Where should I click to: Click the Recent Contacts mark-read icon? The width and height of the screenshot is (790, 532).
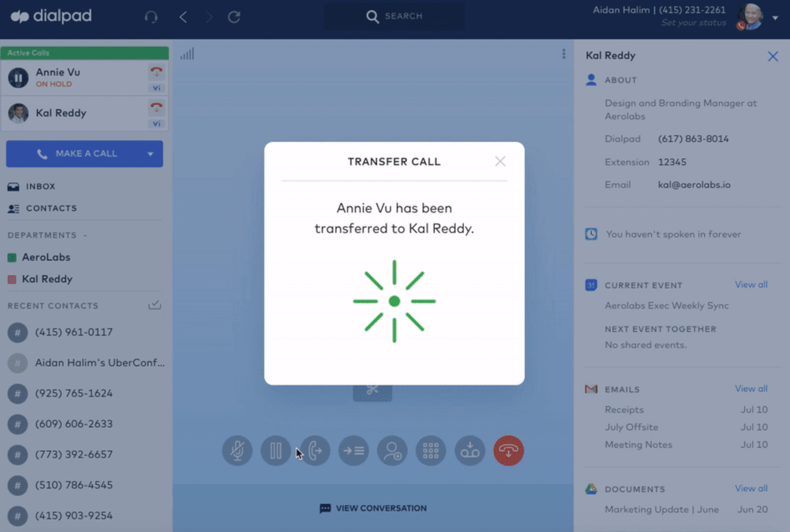click(155, 305)
